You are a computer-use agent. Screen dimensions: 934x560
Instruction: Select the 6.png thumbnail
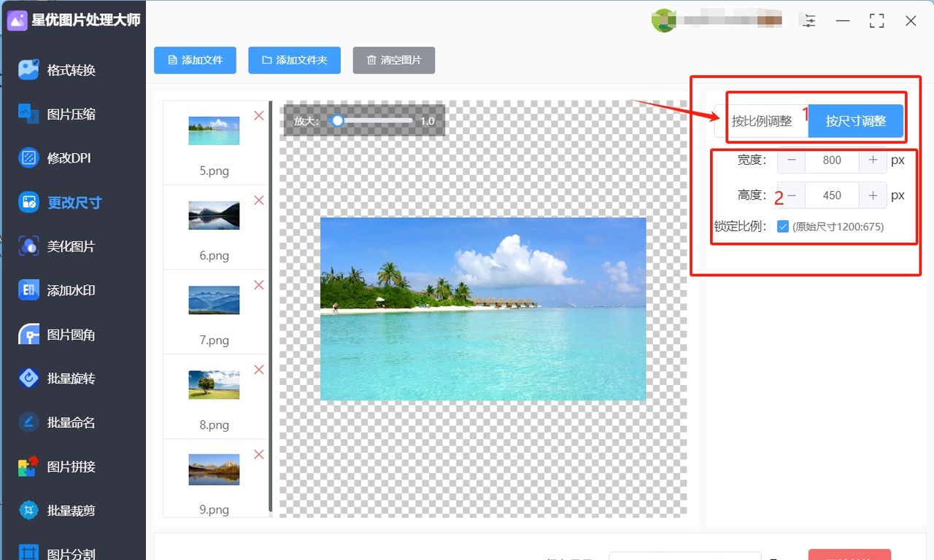tap(214, 216)
